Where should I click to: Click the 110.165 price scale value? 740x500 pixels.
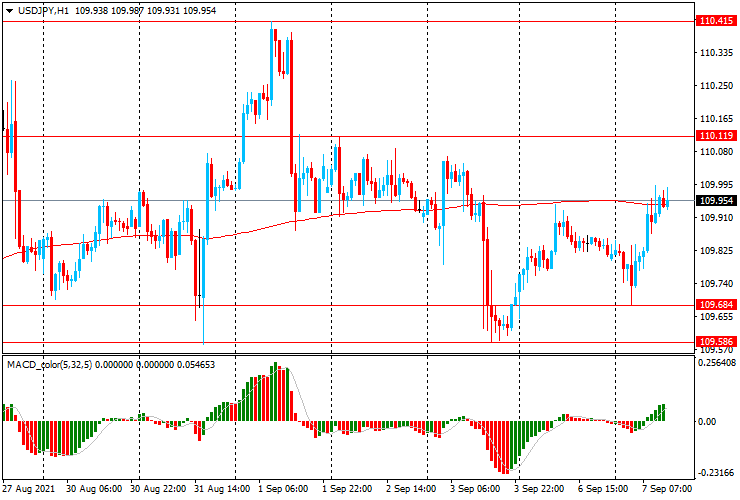[716, 119]
